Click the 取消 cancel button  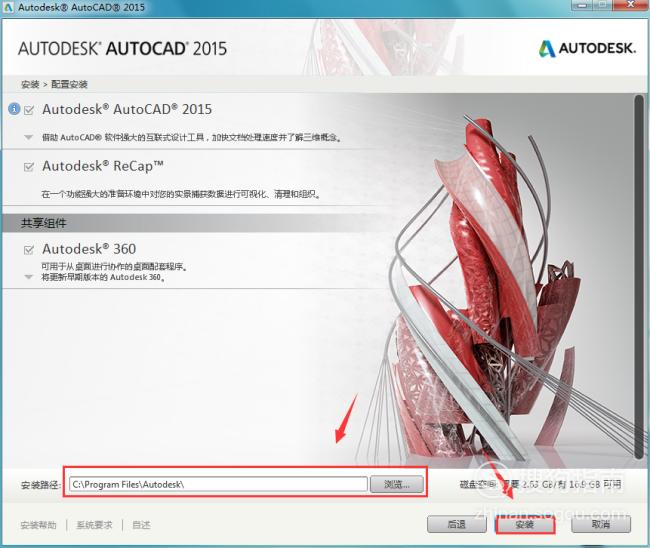601,524
